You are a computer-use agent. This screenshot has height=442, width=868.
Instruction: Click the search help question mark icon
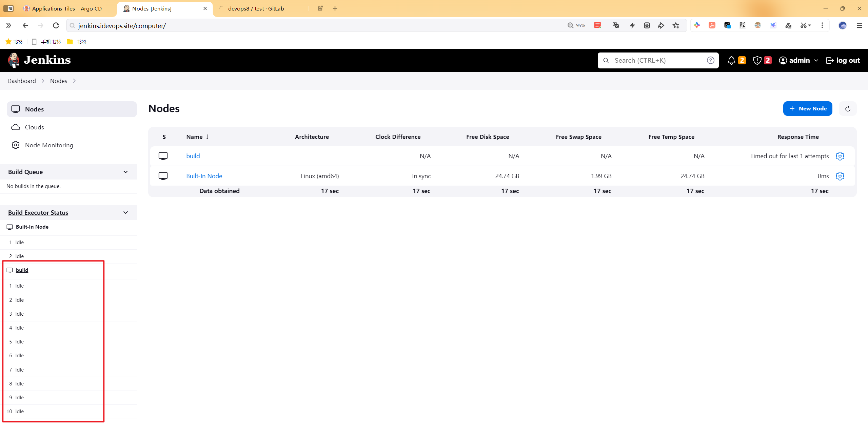click(710, 60)
